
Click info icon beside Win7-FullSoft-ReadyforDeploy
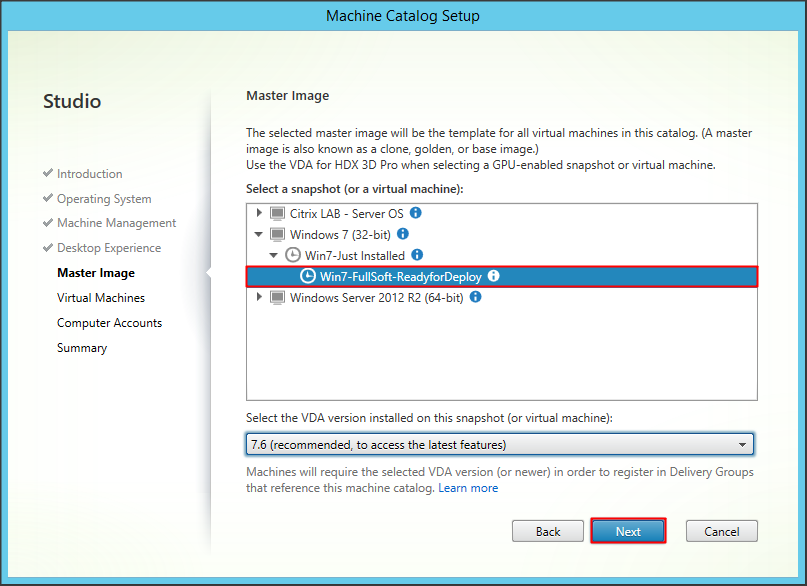pyautogui.click(x=493, y=276)
